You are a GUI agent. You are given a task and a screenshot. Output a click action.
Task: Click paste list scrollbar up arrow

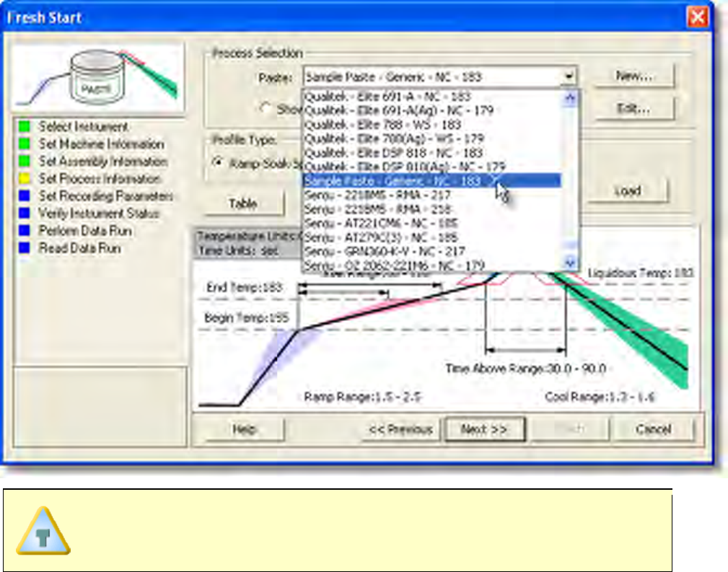click(x=570, y=98)
